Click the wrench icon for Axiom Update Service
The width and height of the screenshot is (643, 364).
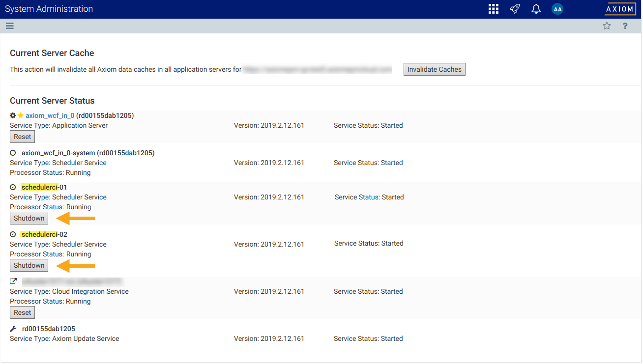click(x=13, y=329)
